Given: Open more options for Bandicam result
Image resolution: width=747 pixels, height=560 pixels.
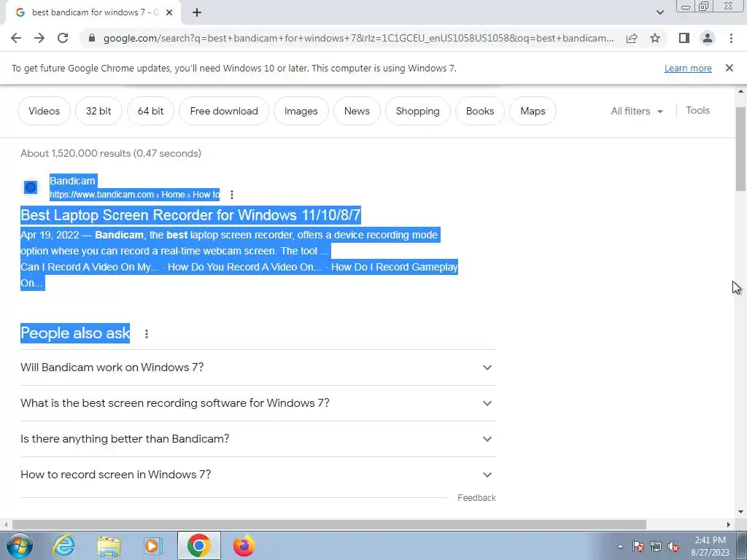Looking at the screenshot, I should pos(231,195).
